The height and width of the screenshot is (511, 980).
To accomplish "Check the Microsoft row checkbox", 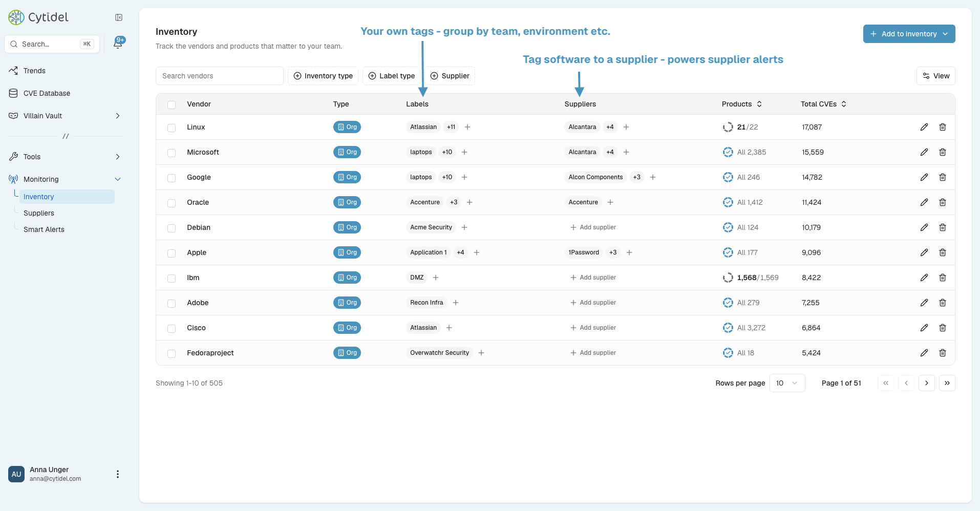I will coord(172,153).
